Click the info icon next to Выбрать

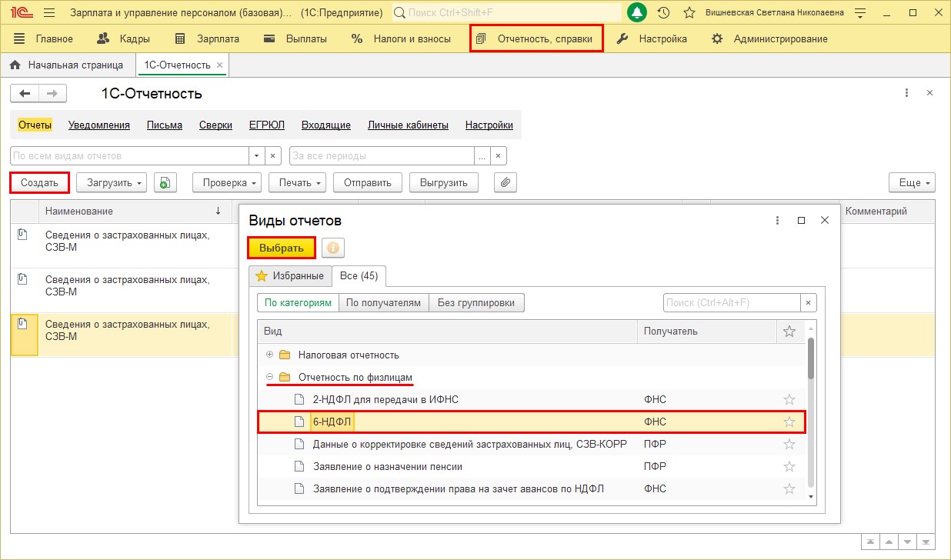coord(333,248)
